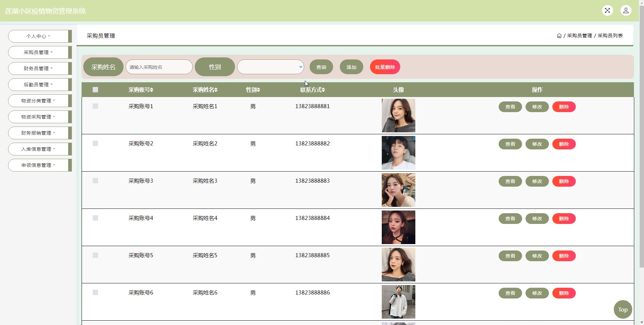Open the 性别 dropdown filter
The width and height of the screenshot is (644, 325).
pyautogui.click(x=271, y=67)
